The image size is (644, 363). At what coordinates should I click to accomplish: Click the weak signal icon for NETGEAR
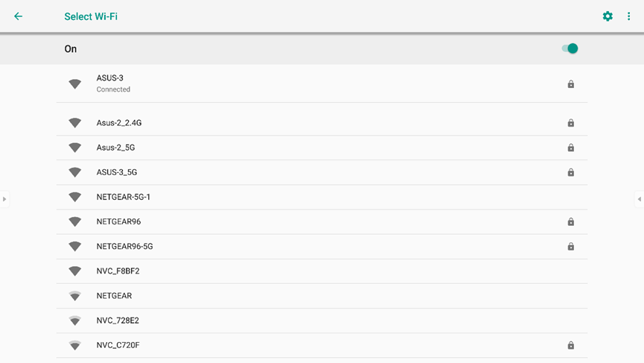pyautogui.click(x=74, y=296)
